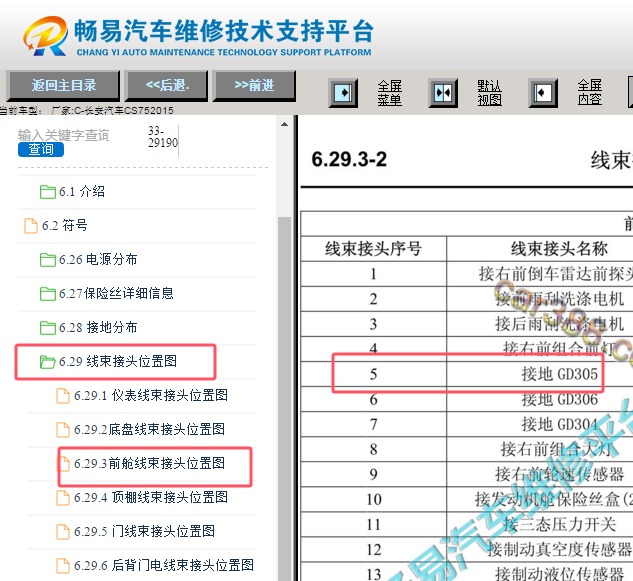Click the 33-29190 number field

tap(163, 137)
